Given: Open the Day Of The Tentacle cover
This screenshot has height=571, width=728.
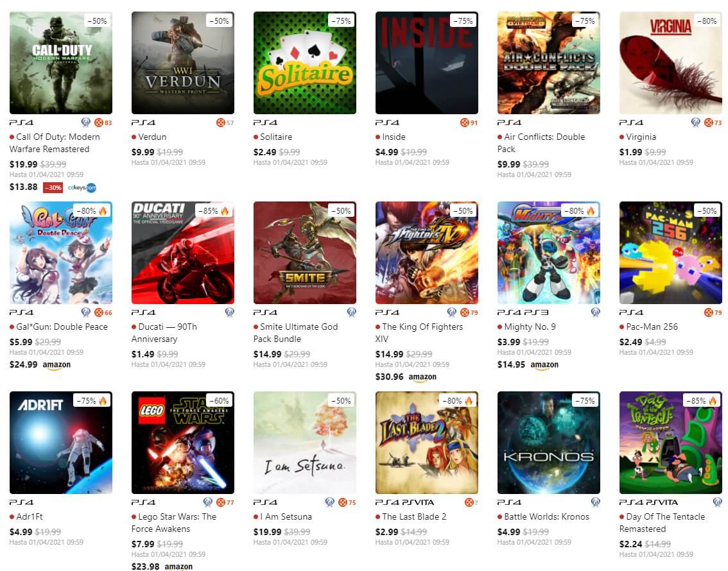Looking at the screenshot, I should (670, 442).
